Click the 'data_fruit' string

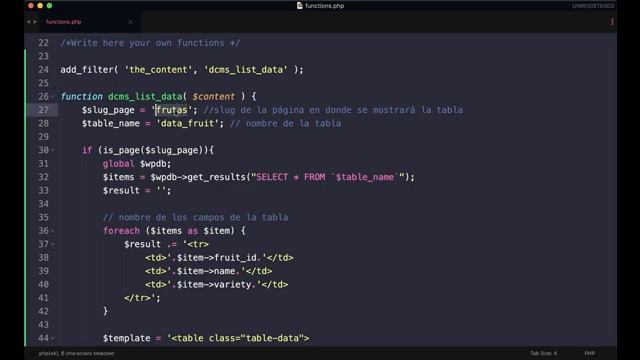click(x=187, y=123)
